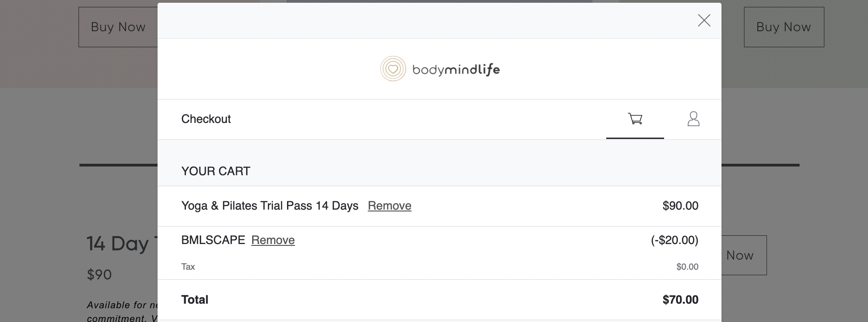Click the Checkout heading
Viewport: 868px width, 322px height.
click(x=206, y=119)
